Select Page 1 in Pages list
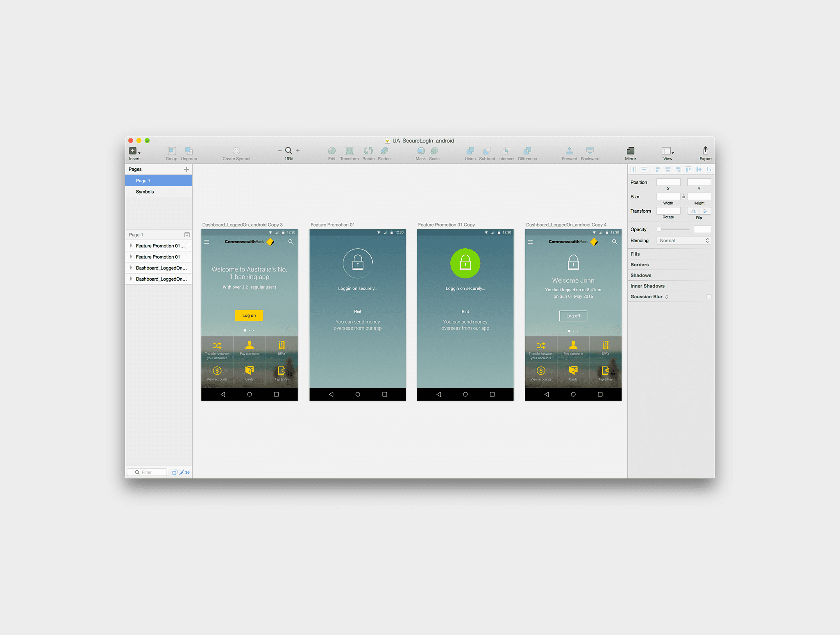Viewport: 840px width, 635px height. coord(143,181)
